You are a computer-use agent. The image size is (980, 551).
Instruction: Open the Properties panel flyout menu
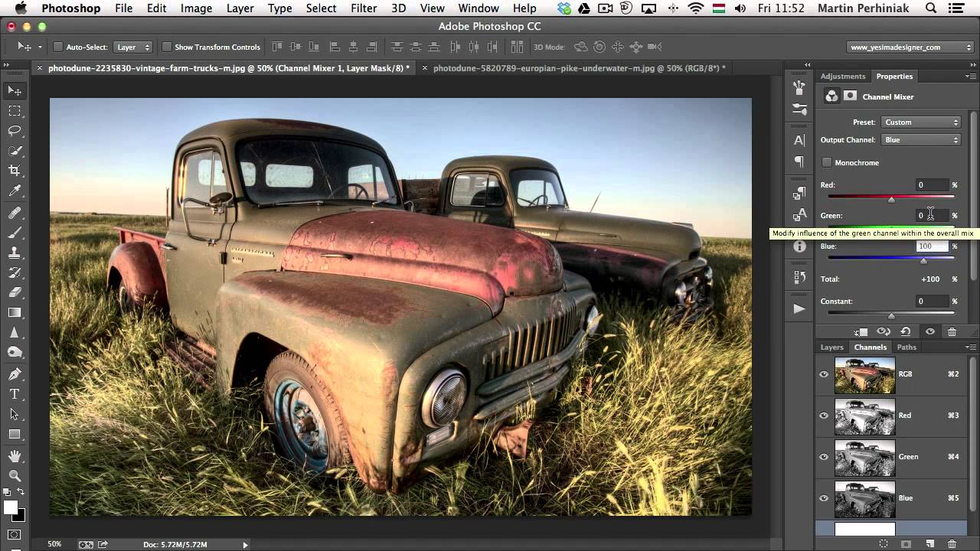(970, 77)
